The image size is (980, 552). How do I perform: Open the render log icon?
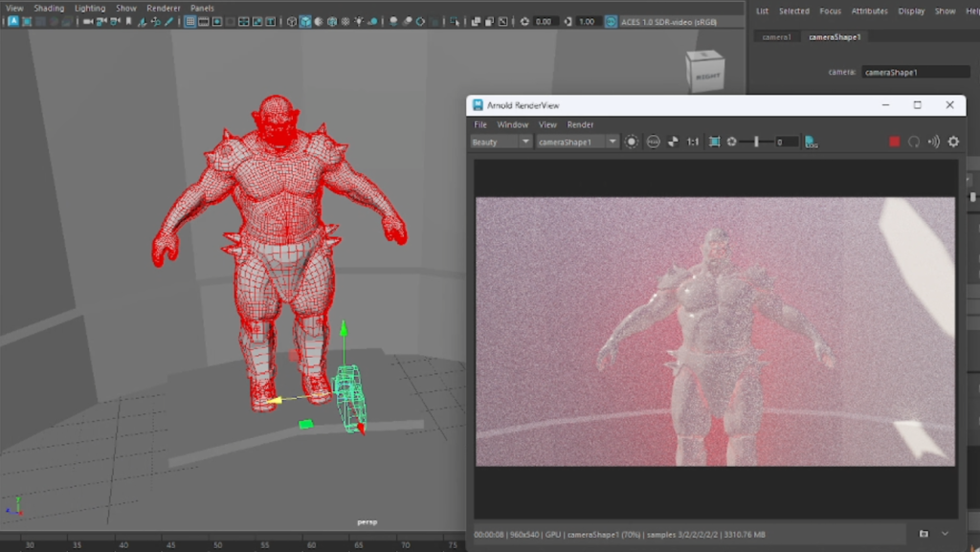point(812,142)
